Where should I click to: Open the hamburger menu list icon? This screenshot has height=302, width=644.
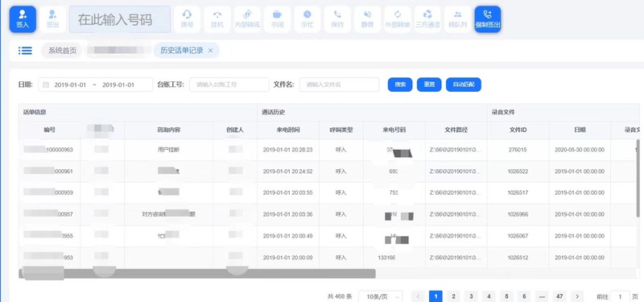[25, 51]
